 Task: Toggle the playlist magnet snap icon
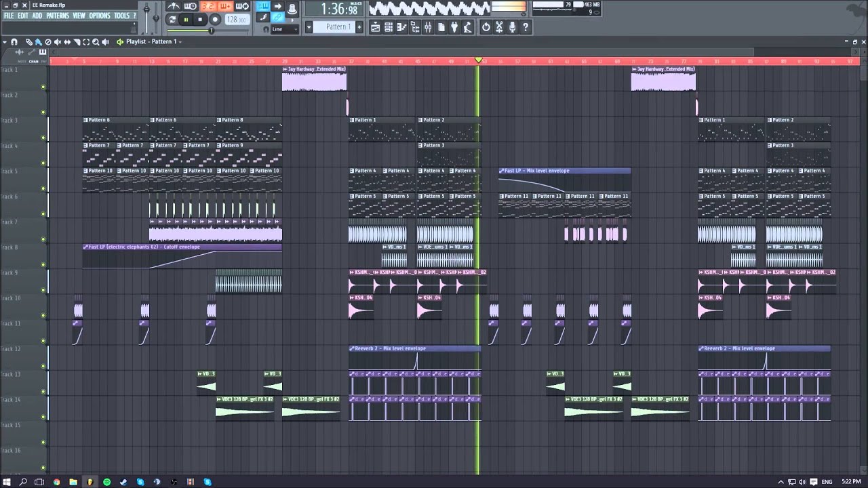pyautogui.click(x=14, y=42)
